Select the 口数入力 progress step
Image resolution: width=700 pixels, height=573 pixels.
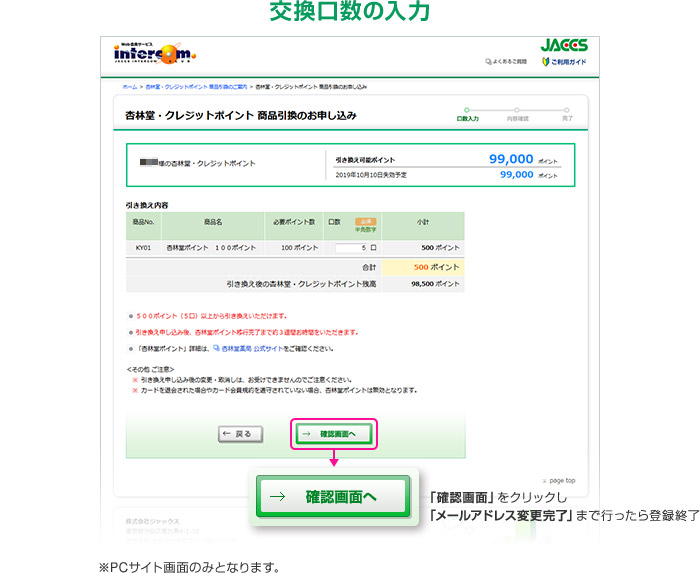467,115
